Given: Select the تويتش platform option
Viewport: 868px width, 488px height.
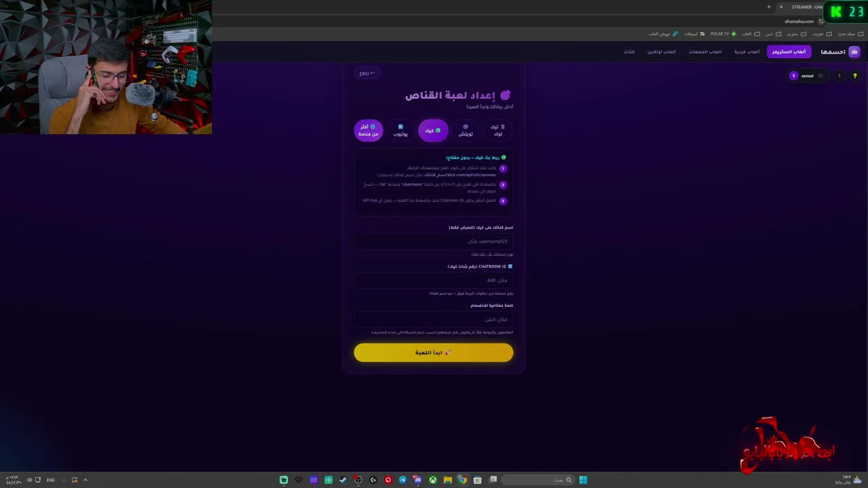Looking at the screenshot, I should coord(465,130).
